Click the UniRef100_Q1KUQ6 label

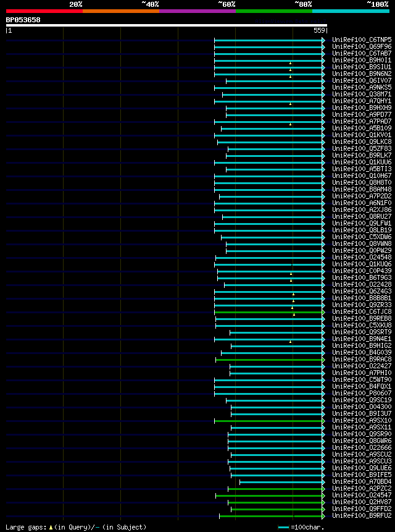(362, 264)
